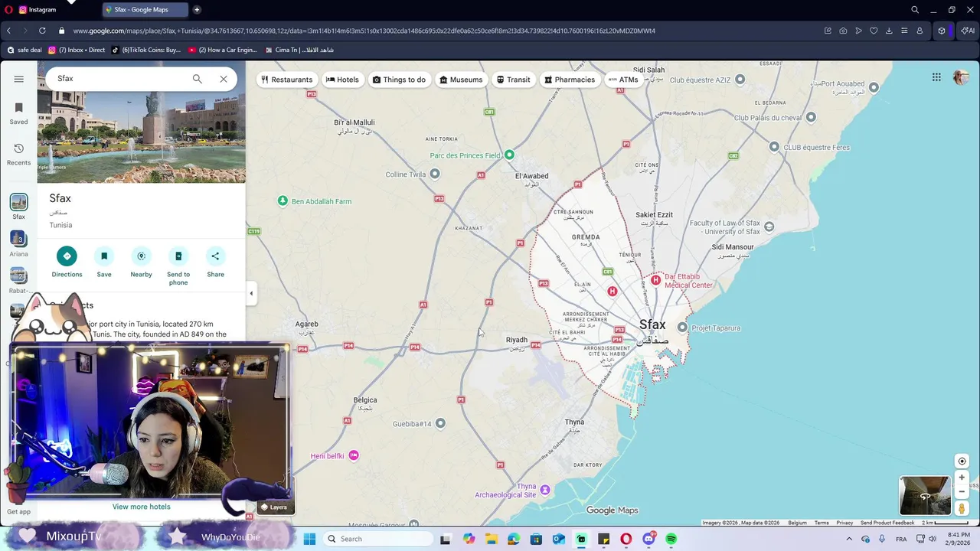980x551 pixels.
Task: Select the ATMs category chip
Action: 623,80
